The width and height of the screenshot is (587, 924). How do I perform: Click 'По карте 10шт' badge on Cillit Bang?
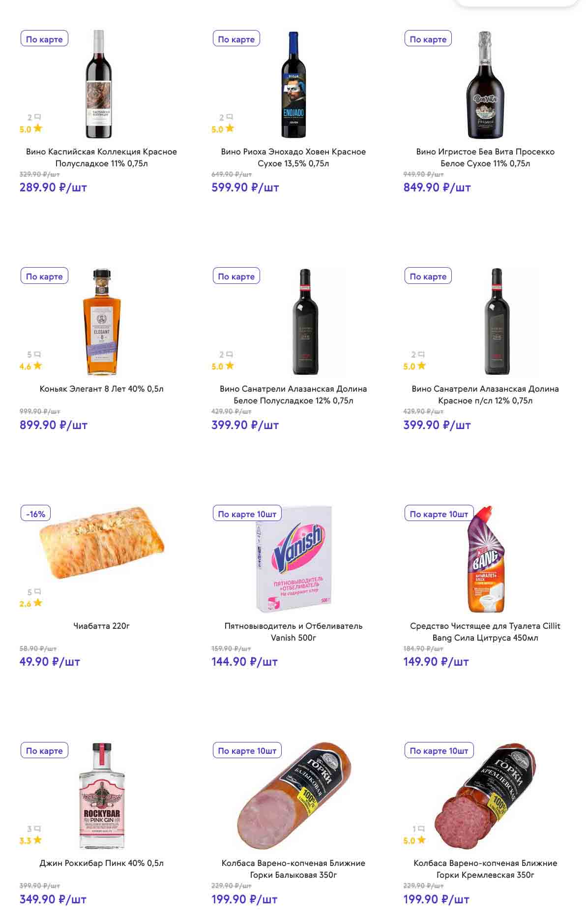point(439,514)
